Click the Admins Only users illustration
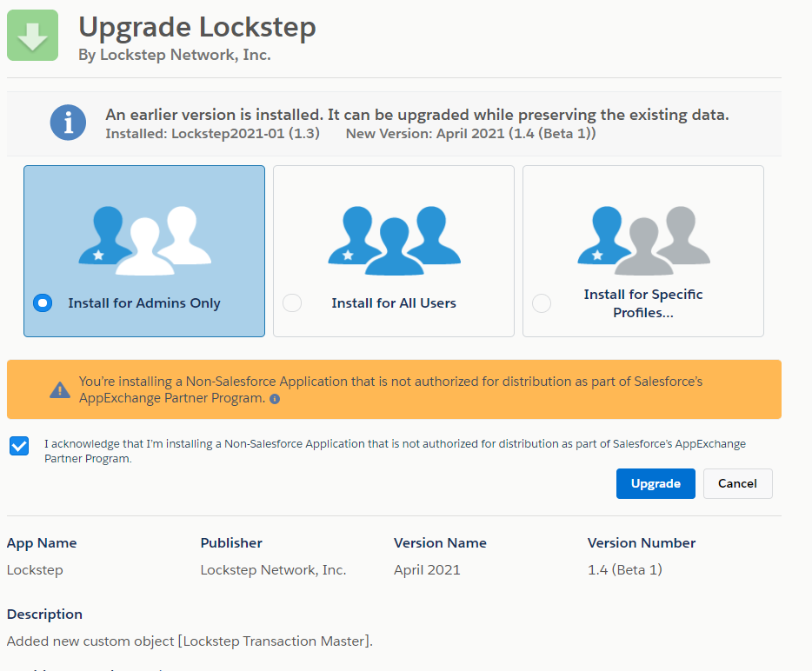The image size is (812, 671). 144,235
